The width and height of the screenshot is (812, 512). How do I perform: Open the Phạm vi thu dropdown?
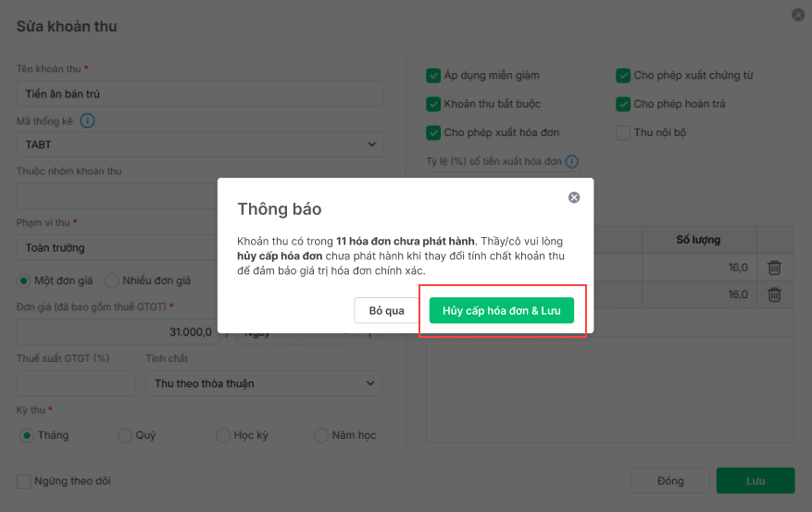[x=199, y=248]
